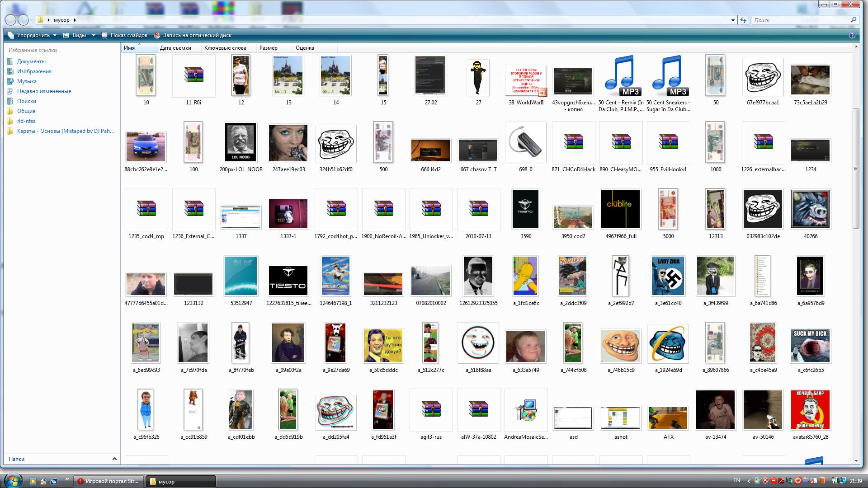Show hidden tray icons arrow

[748, 481]
